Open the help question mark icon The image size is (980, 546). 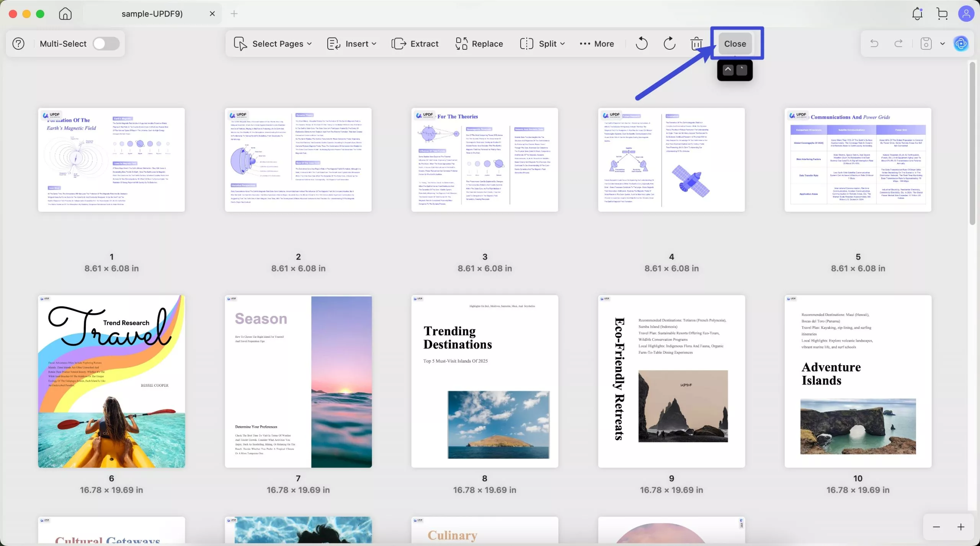click(18, 44)
